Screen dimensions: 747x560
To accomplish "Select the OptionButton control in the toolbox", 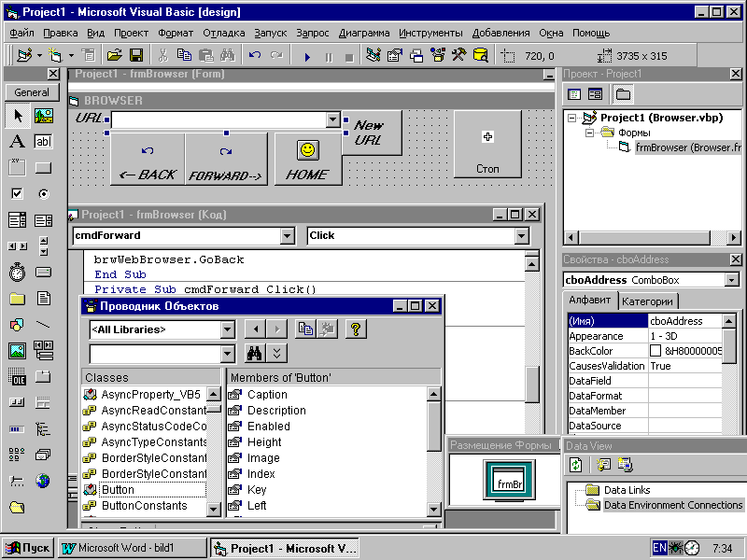I will 43,194.
